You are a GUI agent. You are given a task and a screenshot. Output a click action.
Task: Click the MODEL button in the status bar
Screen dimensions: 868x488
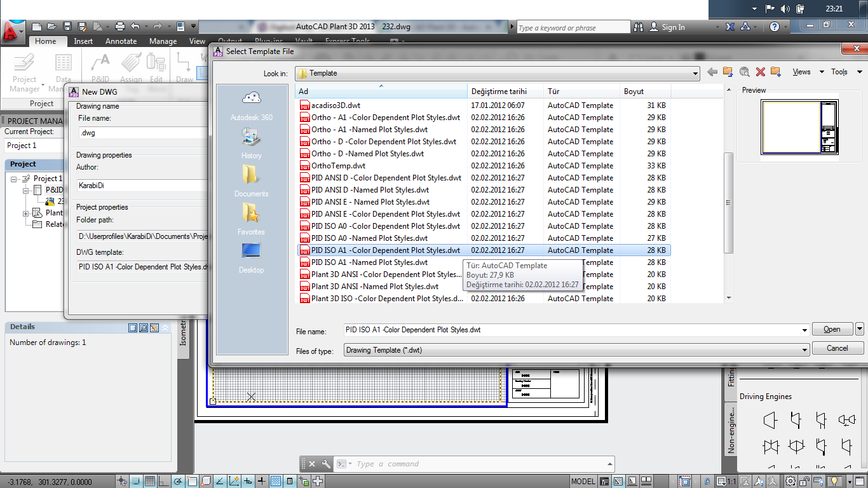[583, 481]
